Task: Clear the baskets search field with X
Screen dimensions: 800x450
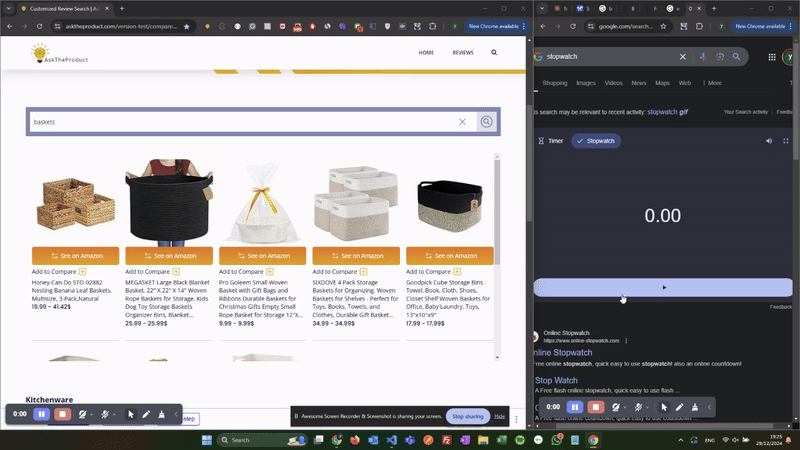Action: pyautogui.click(x=462, y=122)
